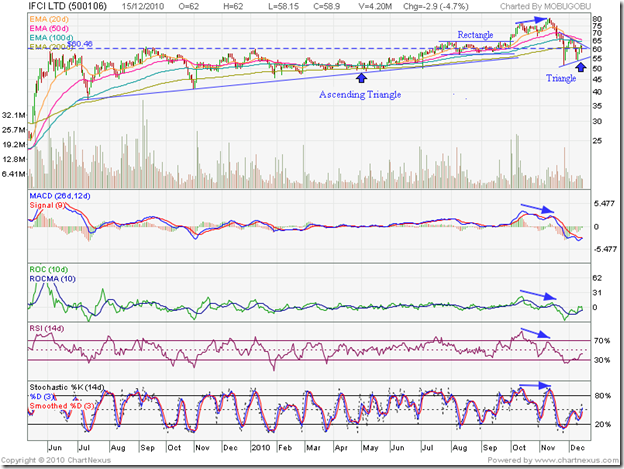Click the H=62 high price value
The height and width of the screenshot is (469, 624).
tap(233, 6)
